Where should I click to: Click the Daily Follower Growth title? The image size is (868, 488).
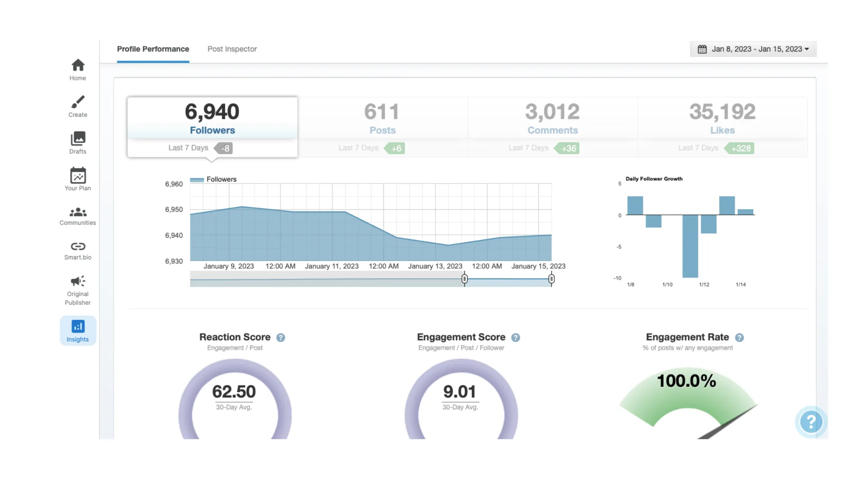coord(654,179)
